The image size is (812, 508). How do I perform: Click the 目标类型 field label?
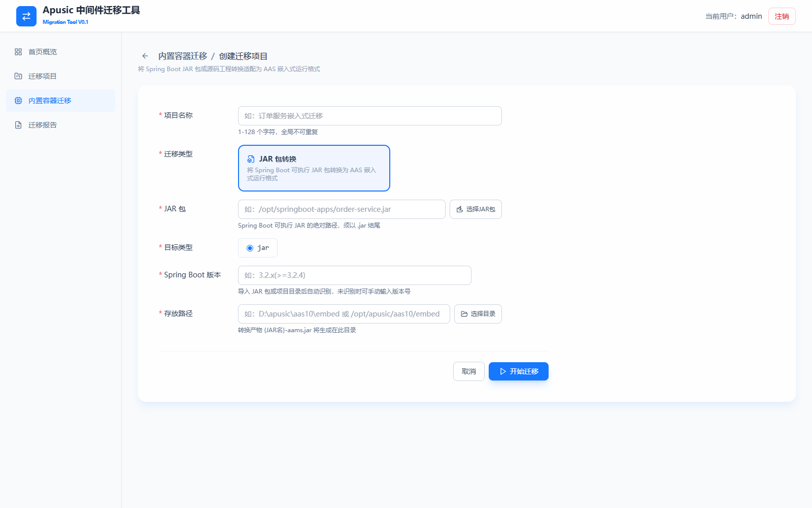178,247
